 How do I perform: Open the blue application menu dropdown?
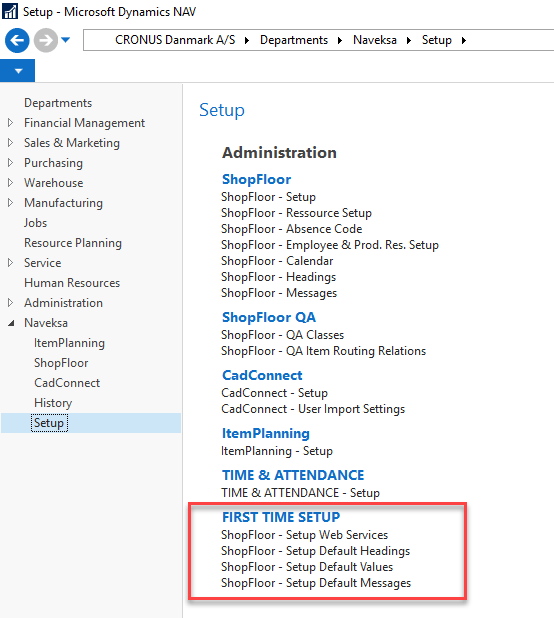click(18, 71)
